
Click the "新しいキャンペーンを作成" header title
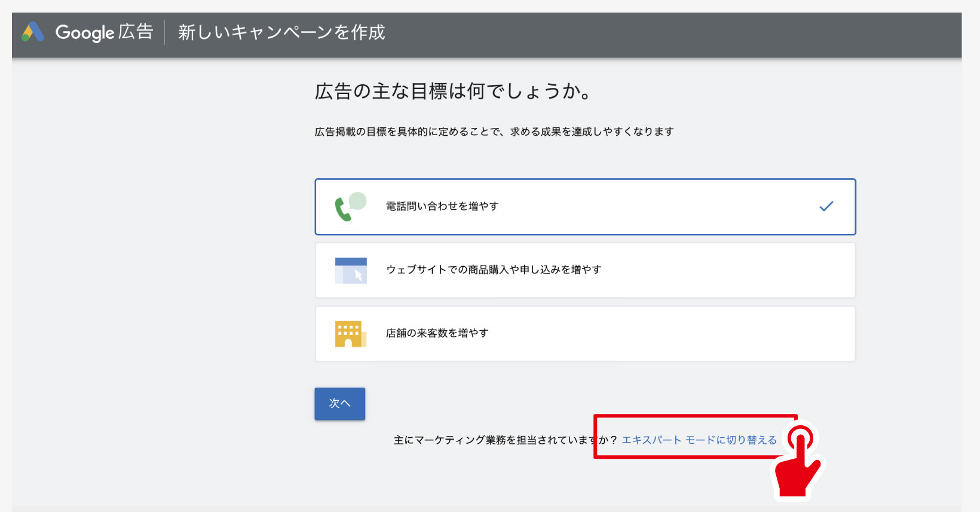(x=281, y=32)
